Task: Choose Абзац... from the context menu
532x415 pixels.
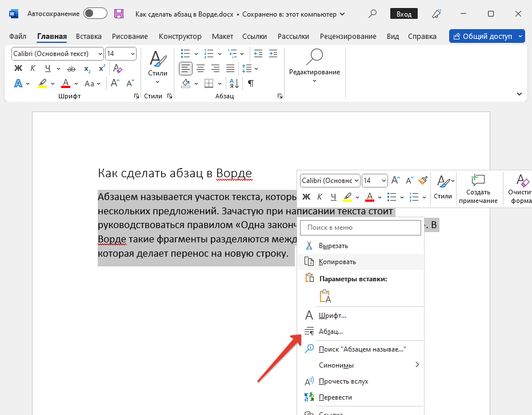Action: (x=331, y=332)
